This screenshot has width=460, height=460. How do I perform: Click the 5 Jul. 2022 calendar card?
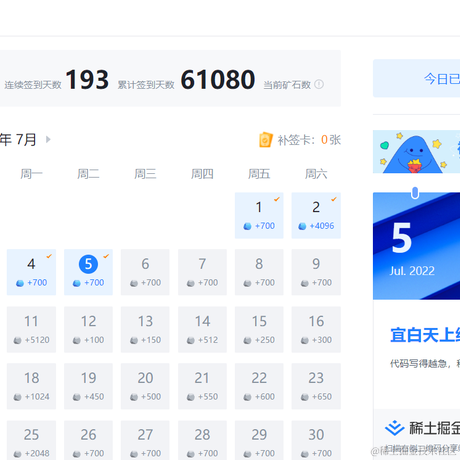click(417, 246)
